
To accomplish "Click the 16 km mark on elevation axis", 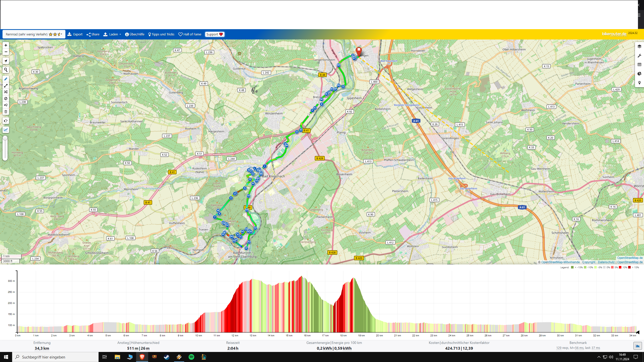I will [307, 336].
